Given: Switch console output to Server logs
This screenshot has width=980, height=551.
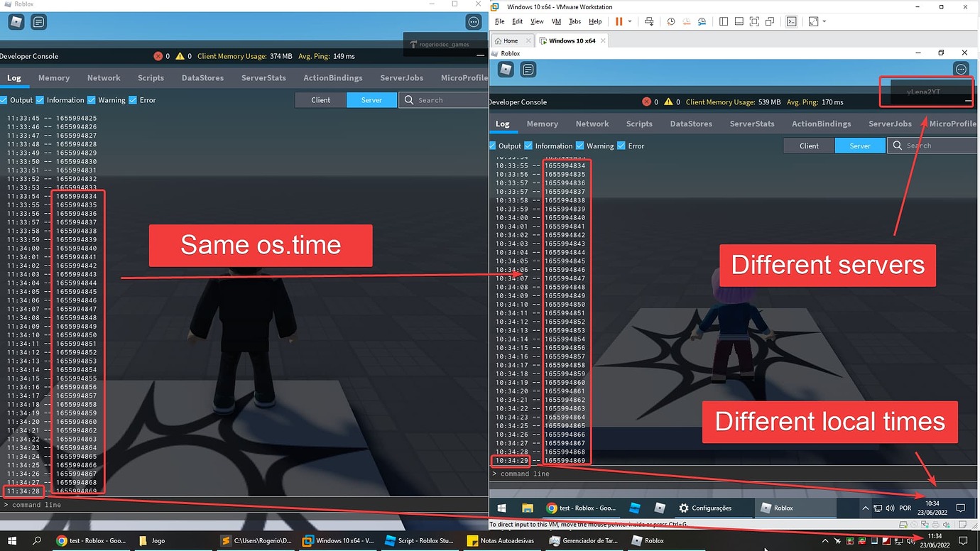Looking at the screenshot, I should [371, 99].
